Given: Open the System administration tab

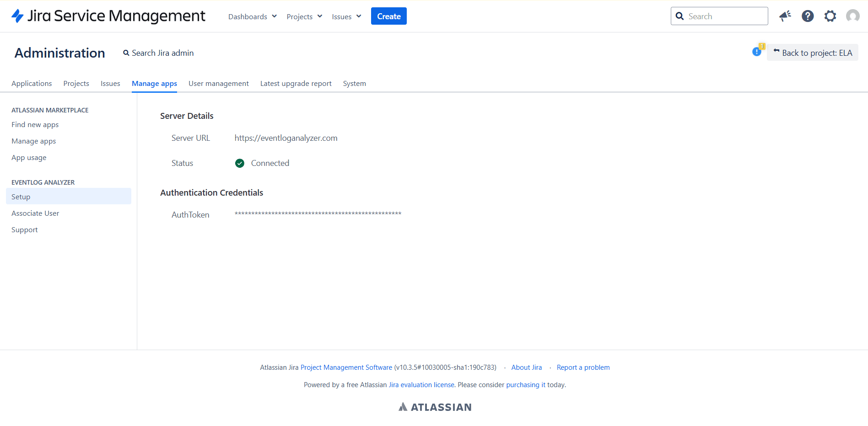Looking at the screenshot, I should [x=354, y=83].
